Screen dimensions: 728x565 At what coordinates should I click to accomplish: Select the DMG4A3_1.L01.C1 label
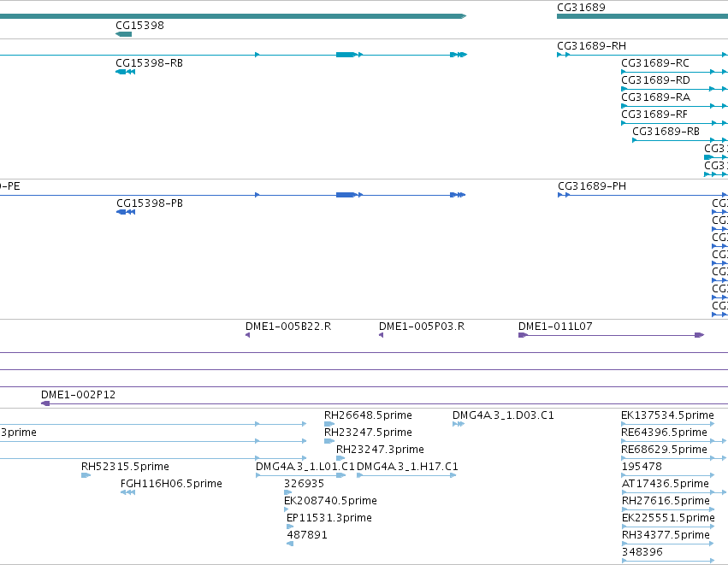pos(305,467)
